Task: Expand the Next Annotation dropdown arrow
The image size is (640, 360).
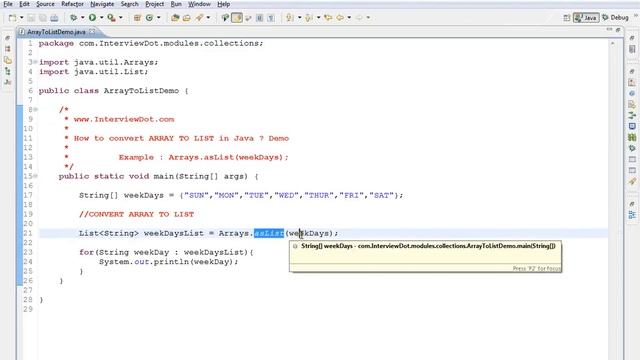Action: [x=300, y=18]
